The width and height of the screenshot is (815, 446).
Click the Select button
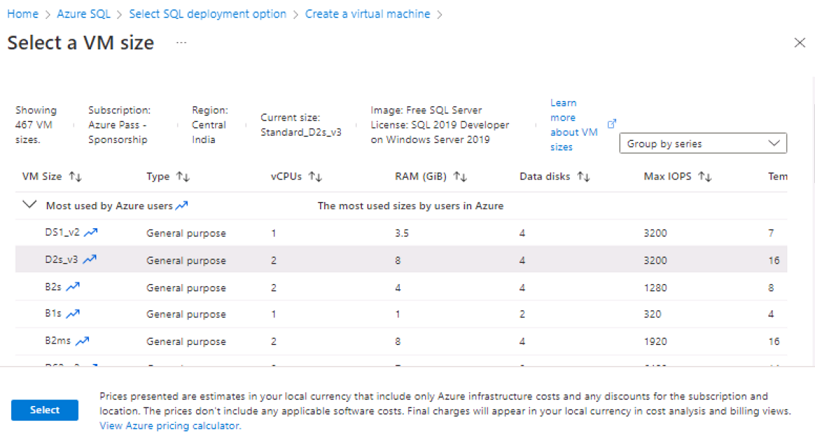[45, 410]
